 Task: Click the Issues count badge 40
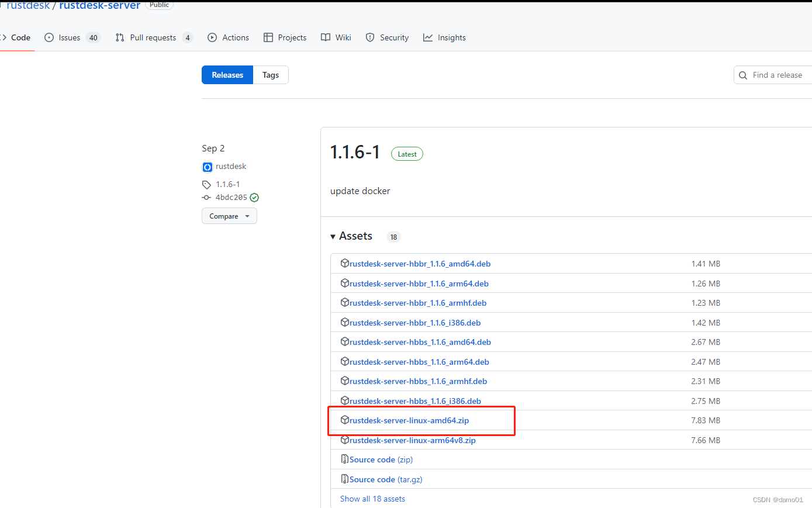click(94, 37)
